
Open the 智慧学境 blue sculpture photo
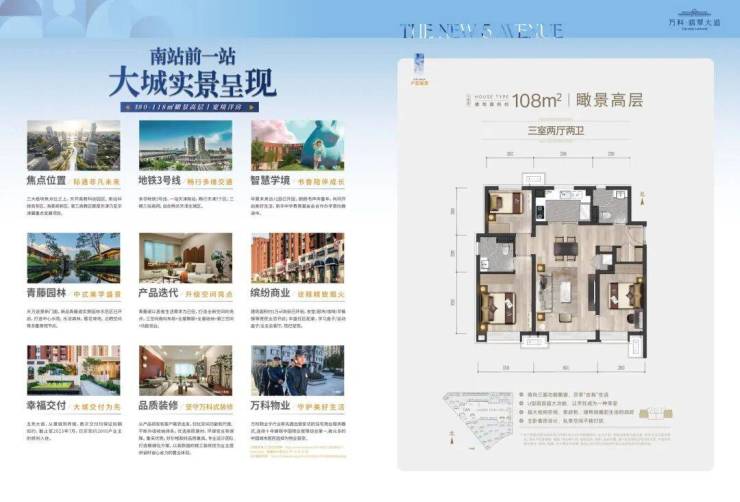click(297, 145)
